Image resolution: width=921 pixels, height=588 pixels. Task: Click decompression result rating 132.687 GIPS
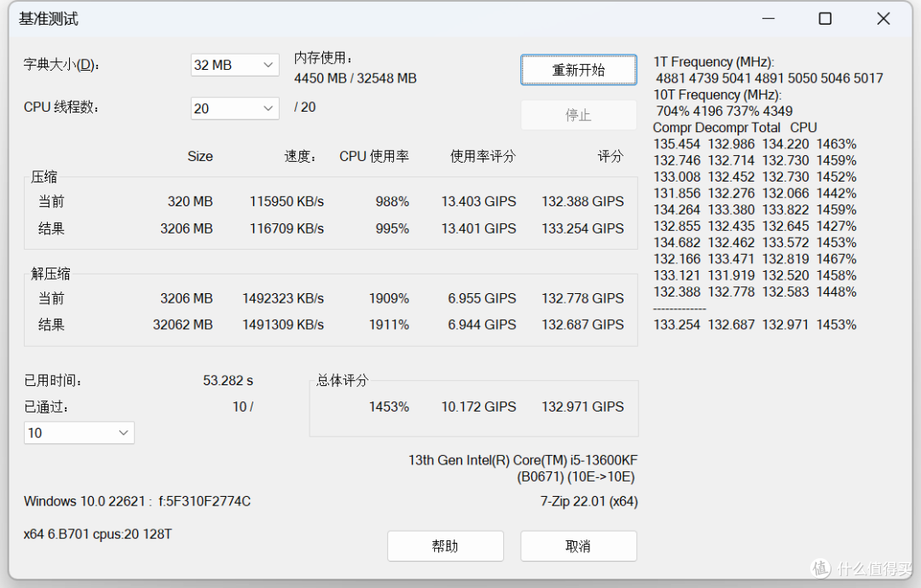coord(582,325)
